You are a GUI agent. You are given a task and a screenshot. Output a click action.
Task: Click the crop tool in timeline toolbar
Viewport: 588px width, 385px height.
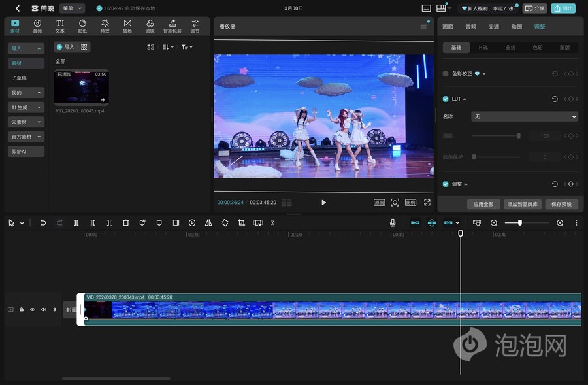pos(241,223)
